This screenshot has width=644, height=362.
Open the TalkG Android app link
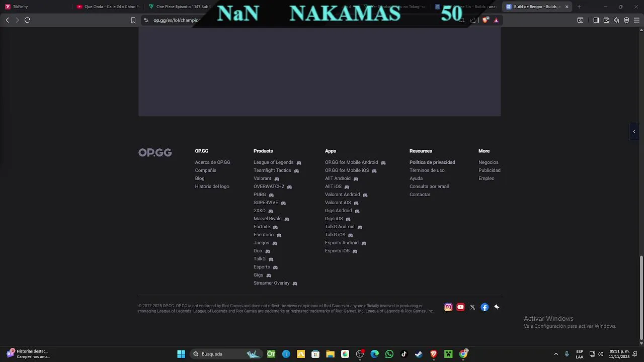pyautogui.click(x=340, y=227)
